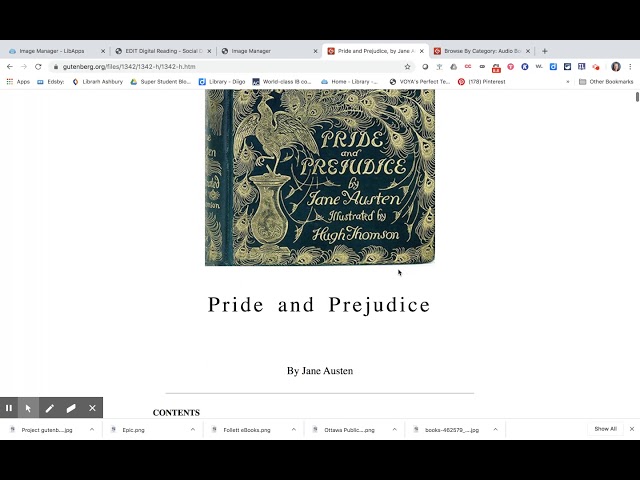View site info via lock icon

pos(56,67)
